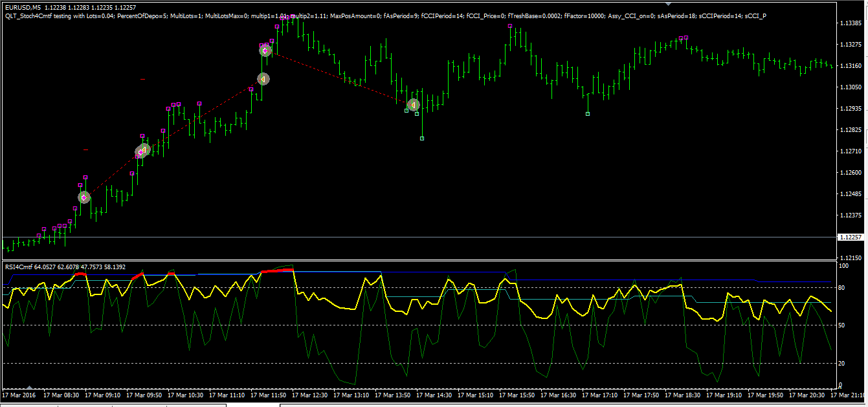The image size is (868, 407).
Task: Click the 1.12710 price scale label
Action: coord(850,151)
